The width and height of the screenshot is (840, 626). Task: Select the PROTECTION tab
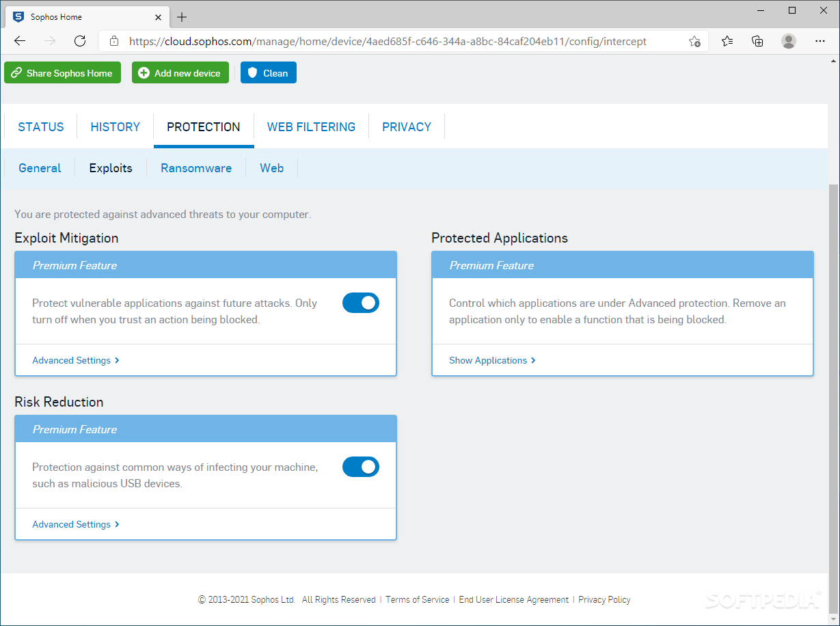point(204,126)
